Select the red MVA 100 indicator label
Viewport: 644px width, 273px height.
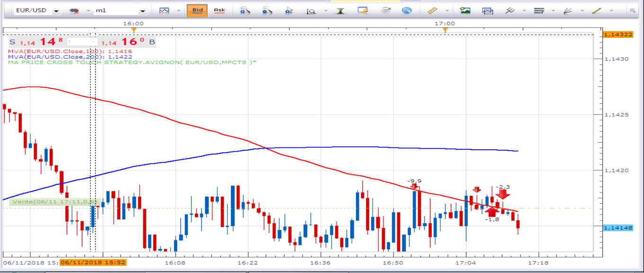tap(70, 51)
